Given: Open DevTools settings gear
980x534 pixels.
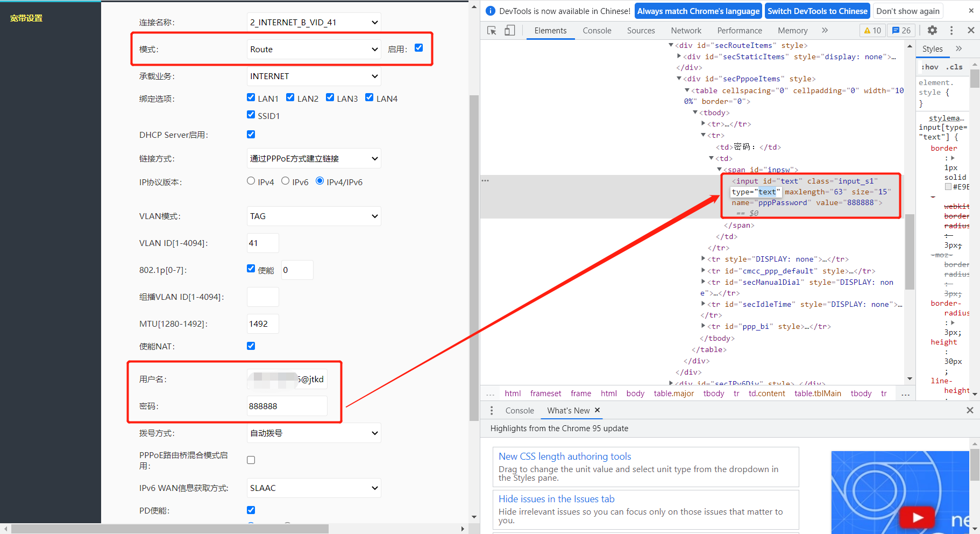Looking at the screenshot, I should 932,31.
